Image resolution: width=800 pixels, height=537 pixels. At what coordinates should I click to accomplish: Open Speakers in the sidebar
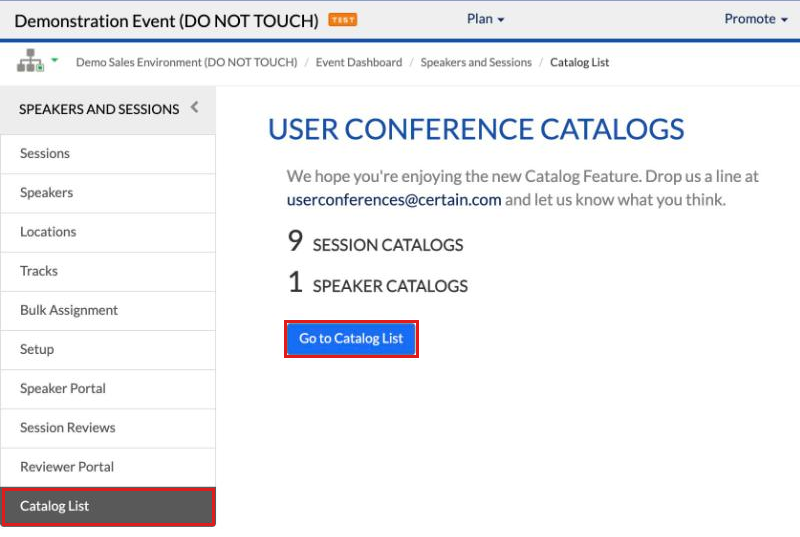pyautogui.click(x=108, y=193)
